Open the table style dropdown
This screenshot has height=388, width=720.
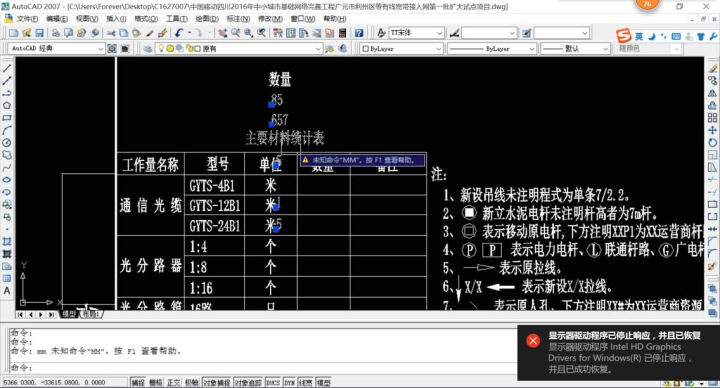pyautogui.click(x=561, y=33)
